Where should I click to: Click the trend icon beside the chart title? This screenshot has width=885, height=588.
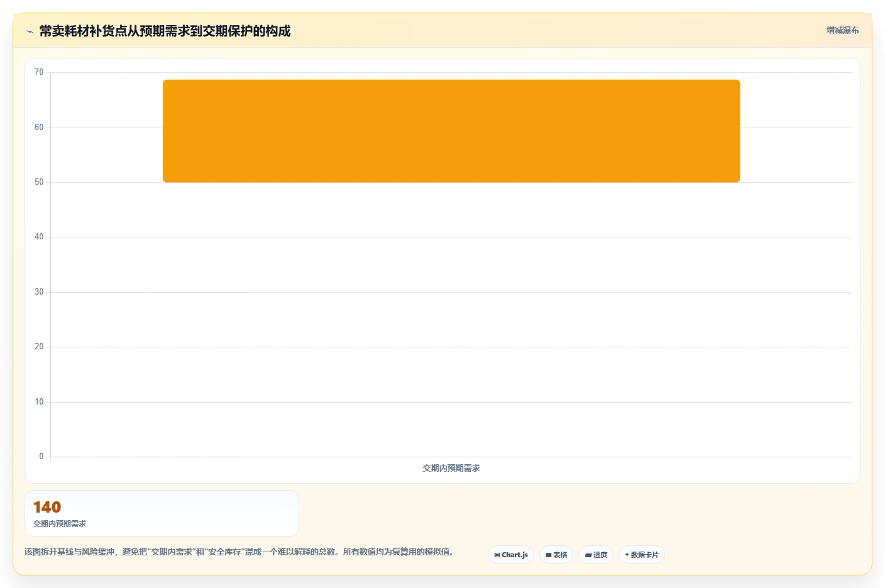[x=30, y=31]
